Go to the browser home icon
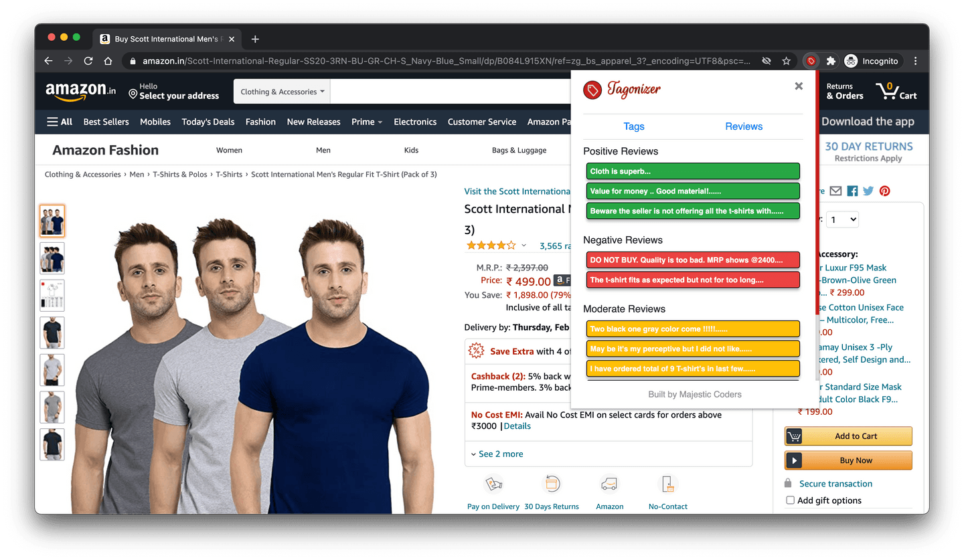964x560 pixels. pos(108,61)
